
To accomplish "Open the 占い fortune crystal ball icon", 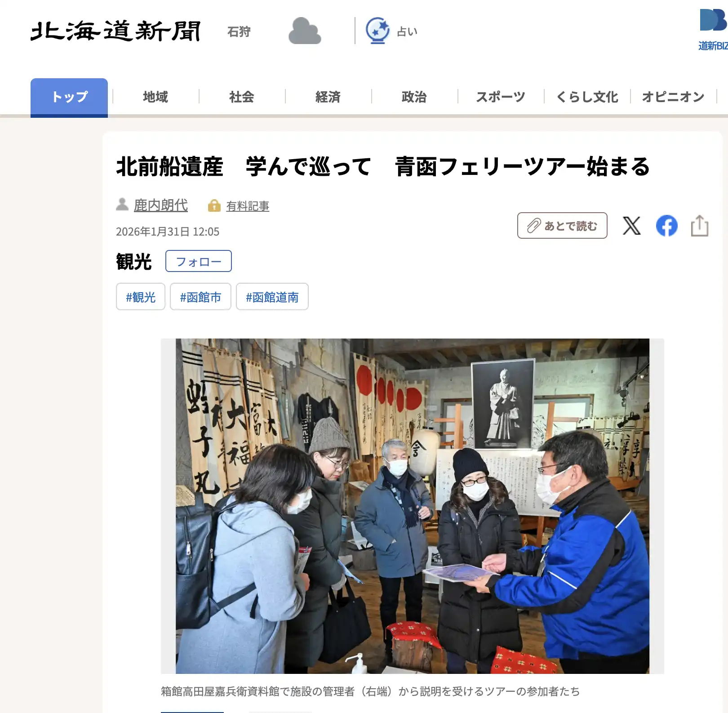I will (377, 31).
